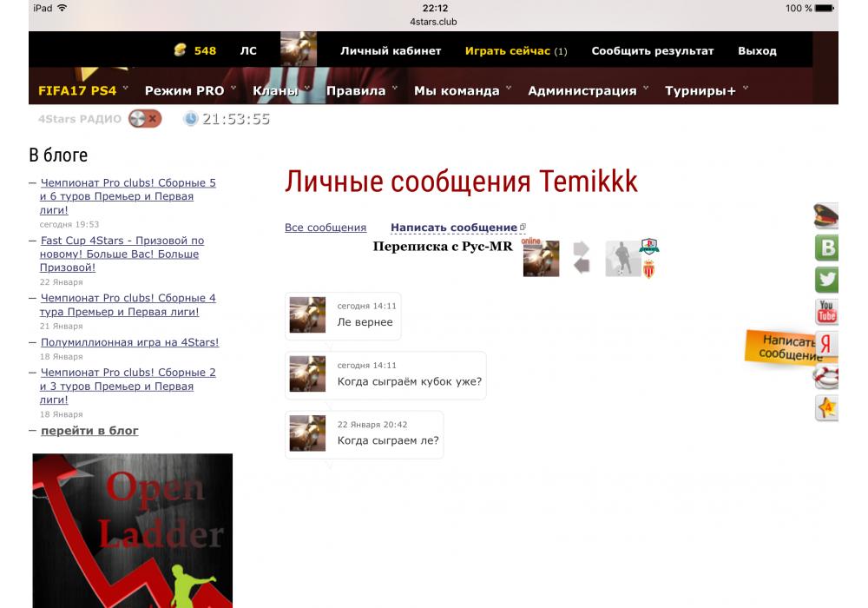The height and width of the screenshot is (608, 868).
Task: Open the officer cap icon in right sidebar
Action: click(825, 216)
